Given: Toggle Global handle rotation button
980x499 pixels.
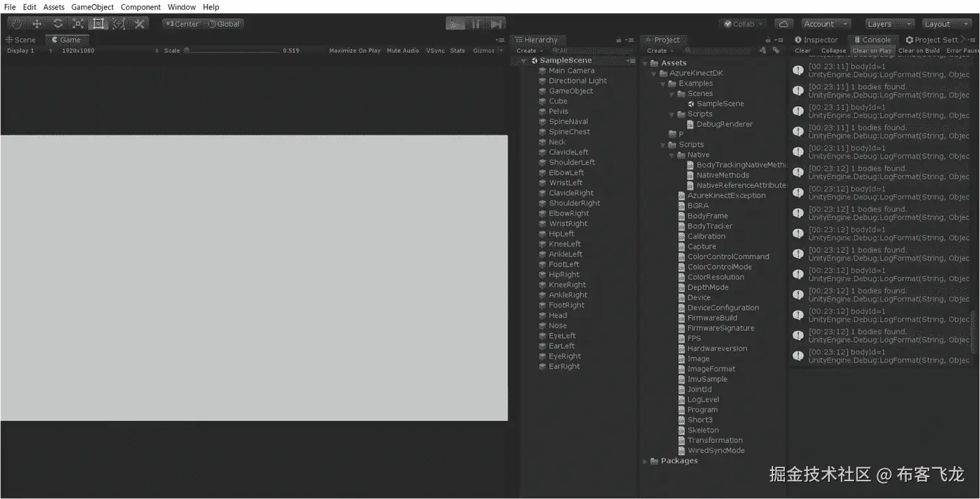Looking at the screenshot, I should coord(224,24).
